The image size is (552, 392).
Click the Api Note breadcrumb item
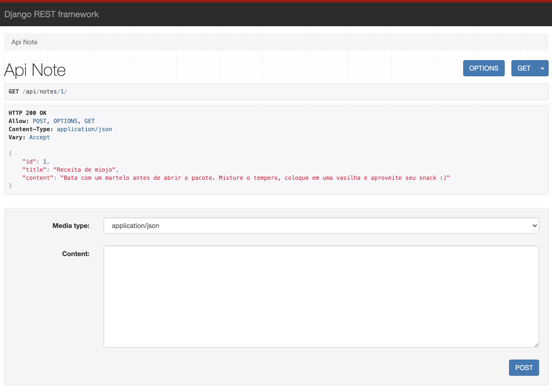pyautogui.click(x=24, y=42)
